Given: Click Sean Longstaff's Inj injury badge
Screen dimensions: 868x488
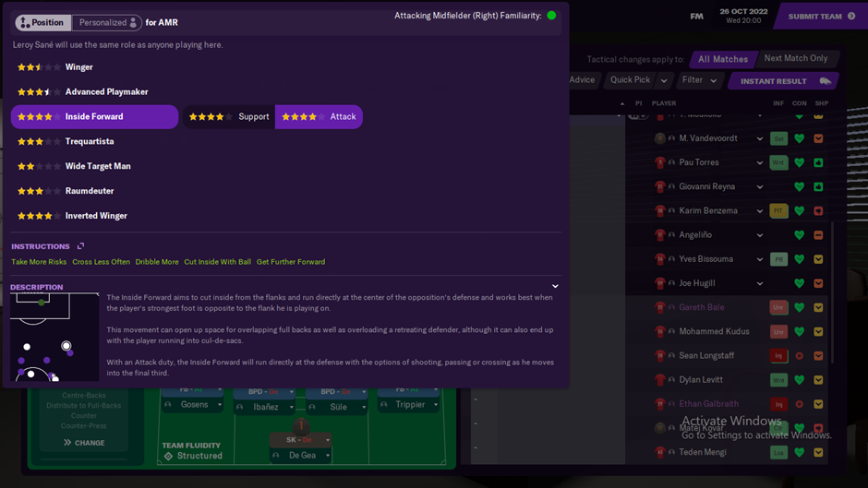Looking at the screenshot, I should click(778, 356).
